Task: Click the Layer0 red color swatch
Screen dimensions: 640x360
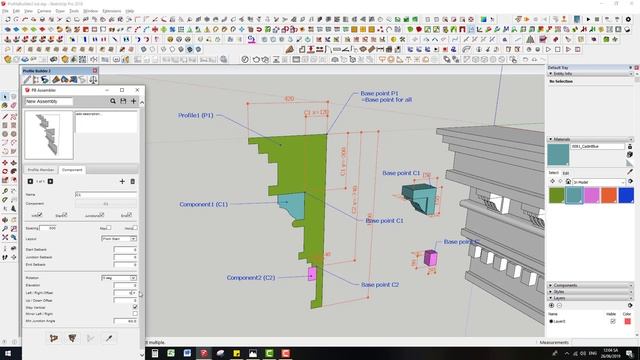Action: [627, 322]
